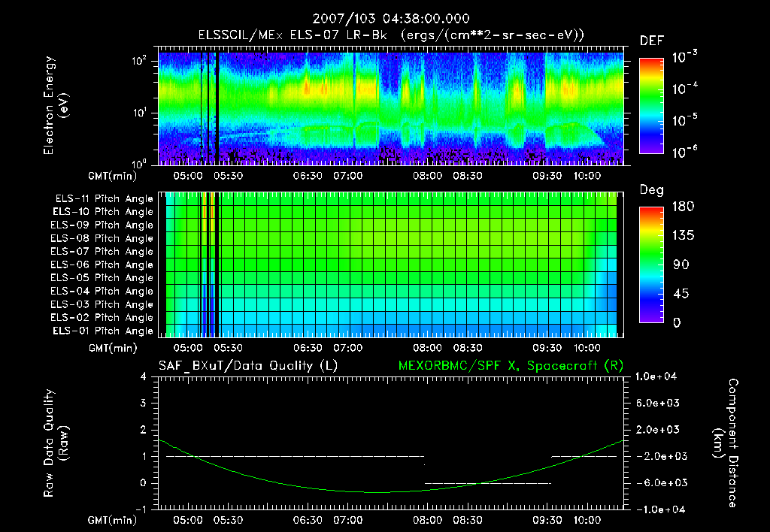Click the 09:30 label under the energy spectrogram
This screenshot has width=770, height=532.
click(547, 176)
